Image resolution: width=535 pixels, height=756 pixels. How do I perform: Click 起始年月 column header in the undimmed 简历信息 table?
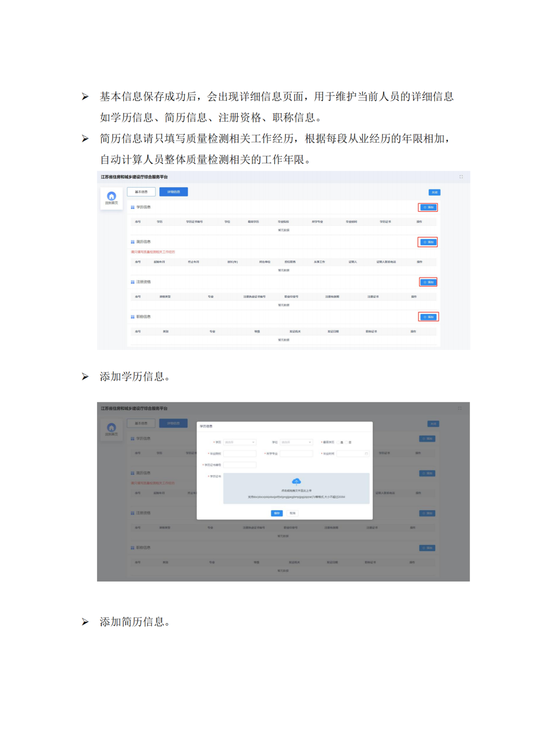coord(159,262)
